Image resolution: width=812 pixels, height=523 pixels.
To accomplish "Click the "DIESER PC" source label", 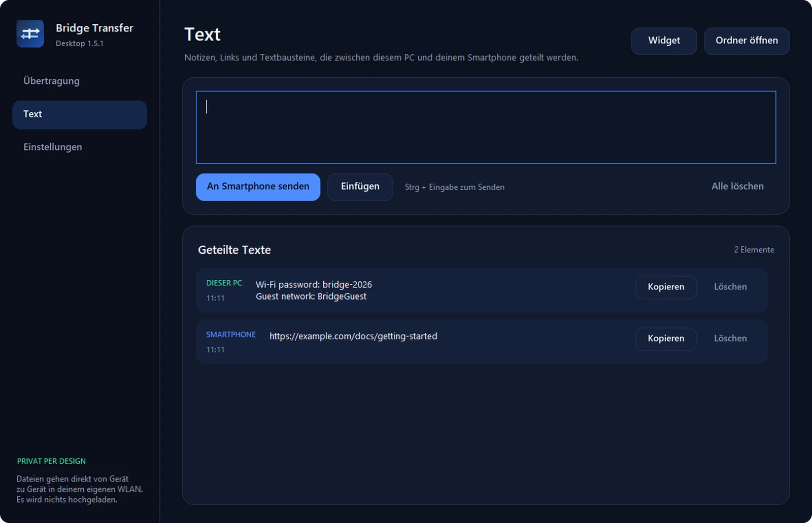I will (224, 283).
